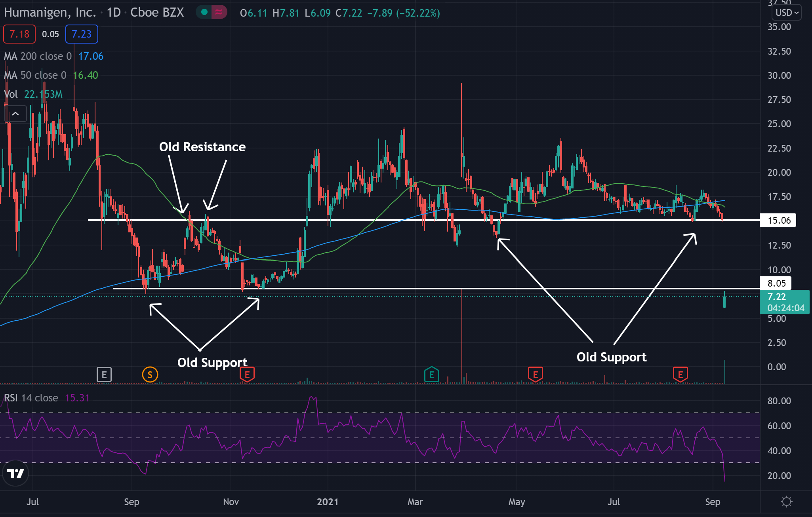Click the first gray earnings E marker
This screenshot has width=812, height=517.
click(104, 374)
